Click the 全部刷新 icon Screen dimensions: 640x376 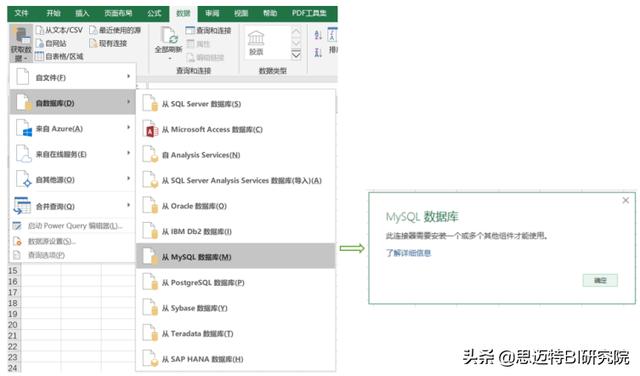pyautogui.click(x=168, y=36)
